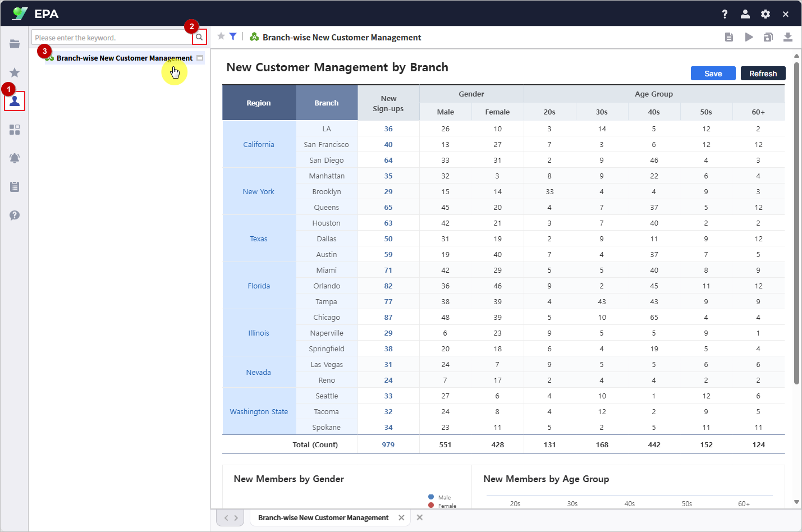This screenshot has height=532, width=802.
Task: Click the left chevron in bottom tab bar
Action: (226, 517)
